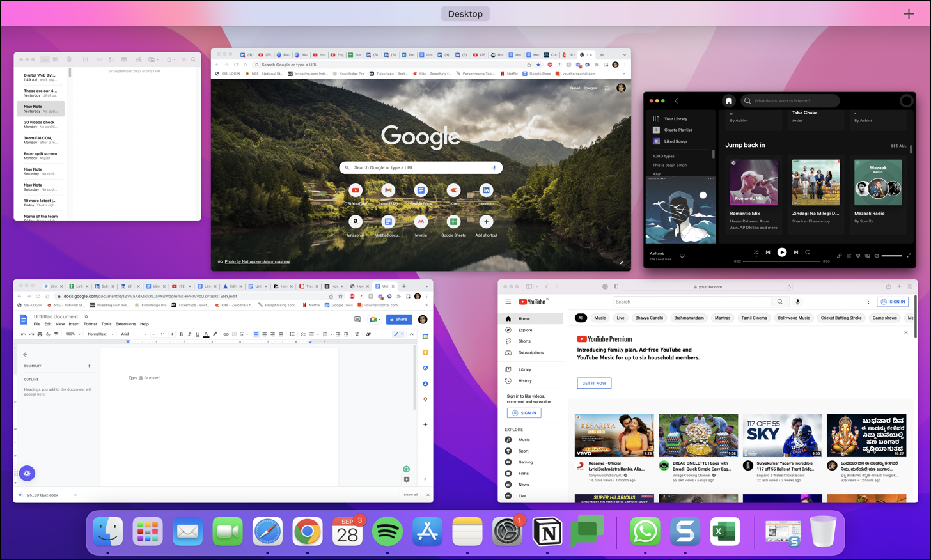Click GET IT NOW on YouTube Premium banner
Screen dimensions: 931x560
point(594,383)
